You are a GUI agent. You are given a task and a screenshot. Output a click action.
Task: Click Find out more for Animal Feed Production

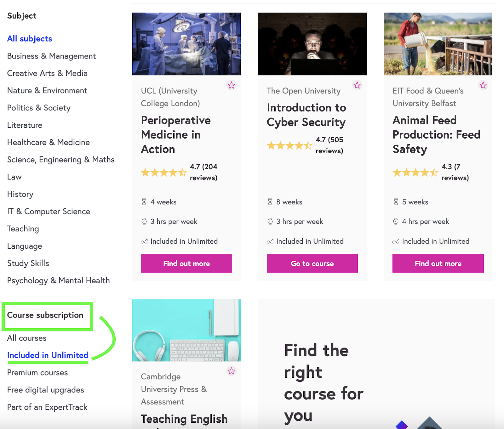[438, 263]
